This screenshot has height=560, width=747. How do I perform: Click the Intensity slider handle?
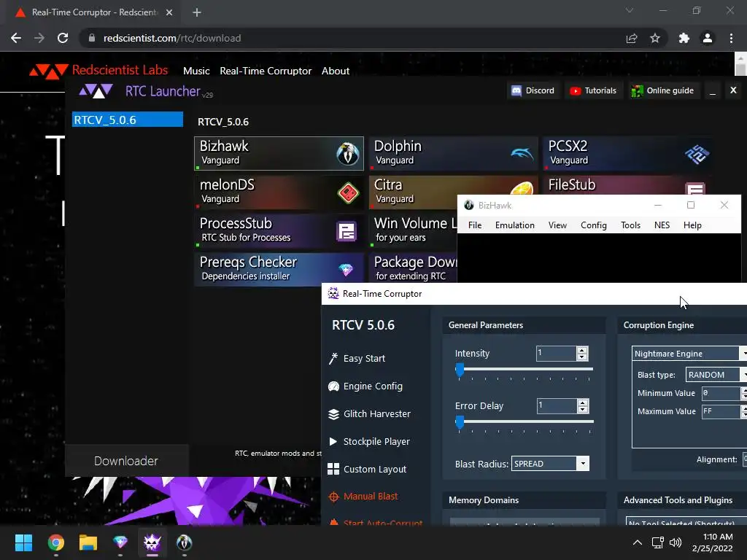point(460,370)
